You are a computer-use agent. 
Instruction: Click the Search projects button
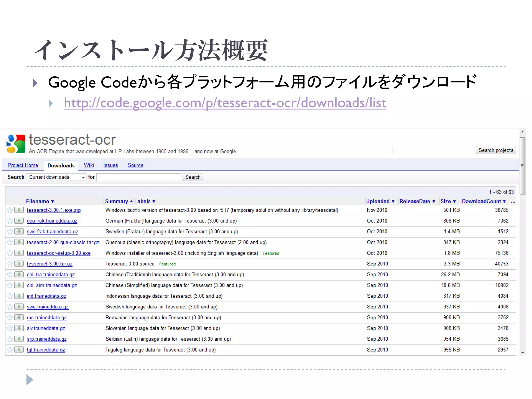click(x=496, y=150)
